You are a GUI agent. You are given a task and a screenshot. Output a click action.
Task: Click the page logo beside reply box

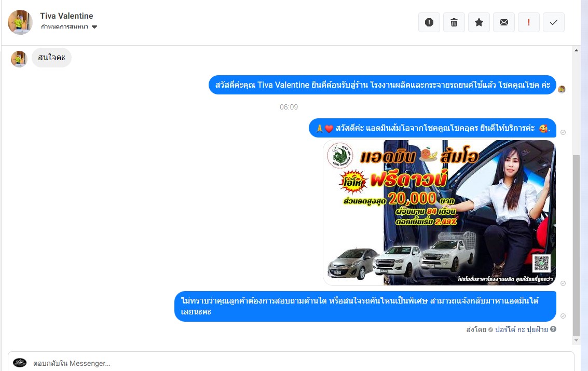[x=20, y=363]
